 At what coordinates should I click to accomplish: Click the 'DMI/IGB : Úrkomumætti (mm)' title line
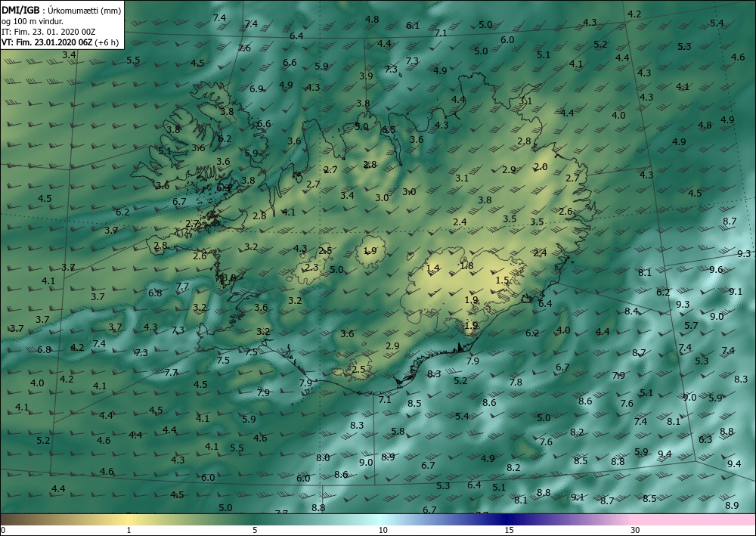(x=61, y=11)
